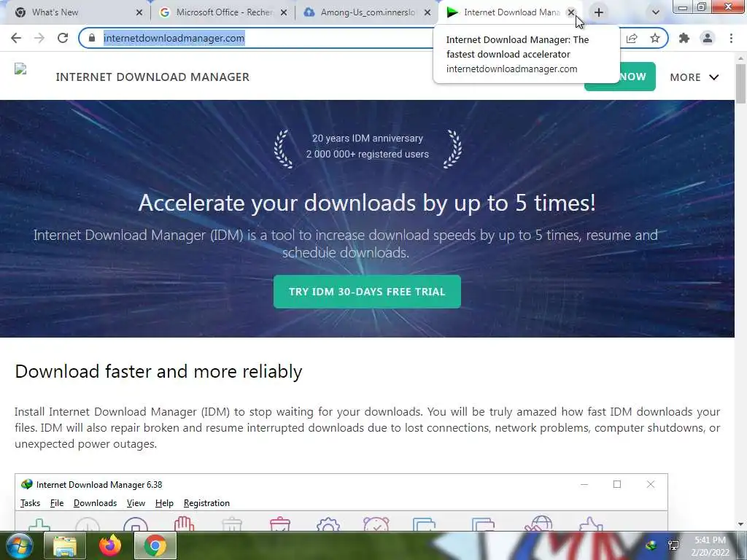Close the Among-Us tab

pyautogui.click(x=427, y=12)
